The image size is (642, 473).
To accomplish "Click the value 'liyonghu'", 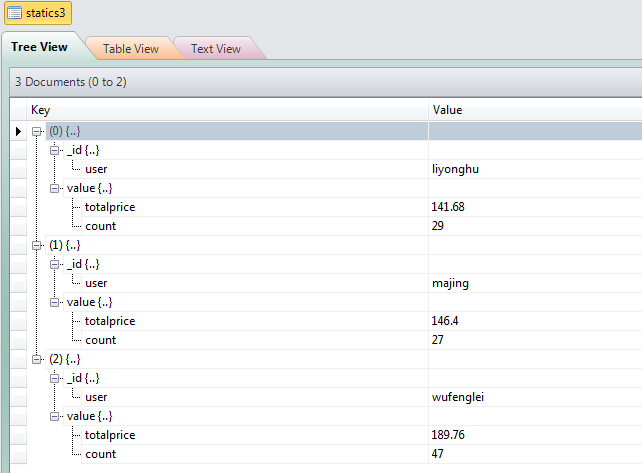I will (455, 169).
